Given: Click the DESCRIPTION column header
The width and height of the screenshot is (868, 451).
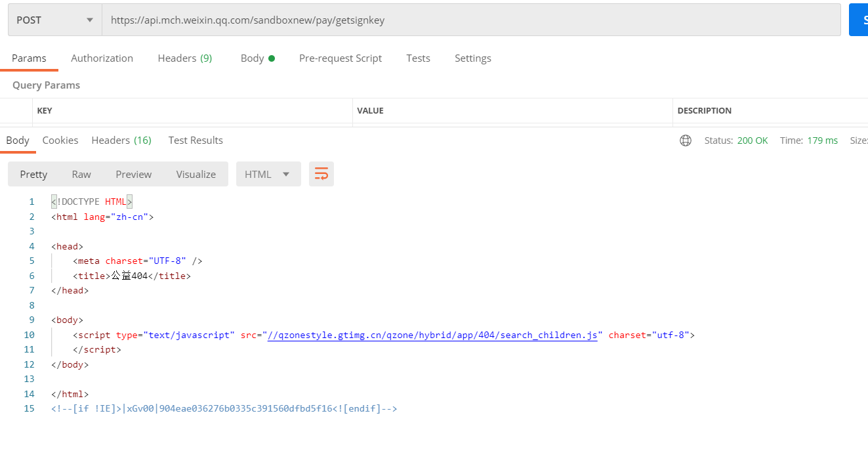Looking at the screenshot, I should pos(704,110).
